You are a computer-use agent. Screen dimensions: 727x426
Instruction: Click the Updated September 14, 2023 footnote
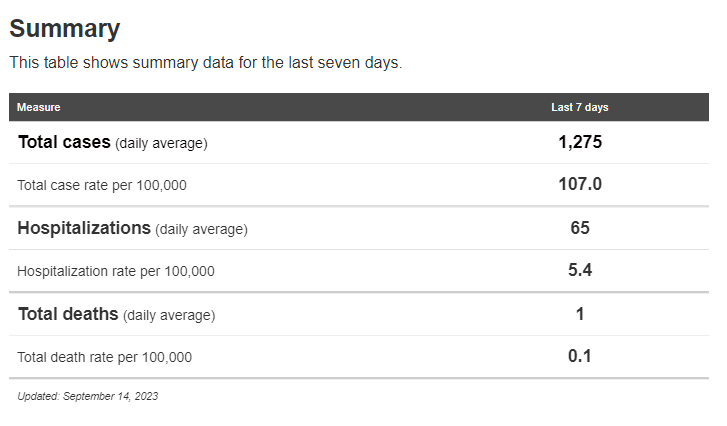[87, 396]
